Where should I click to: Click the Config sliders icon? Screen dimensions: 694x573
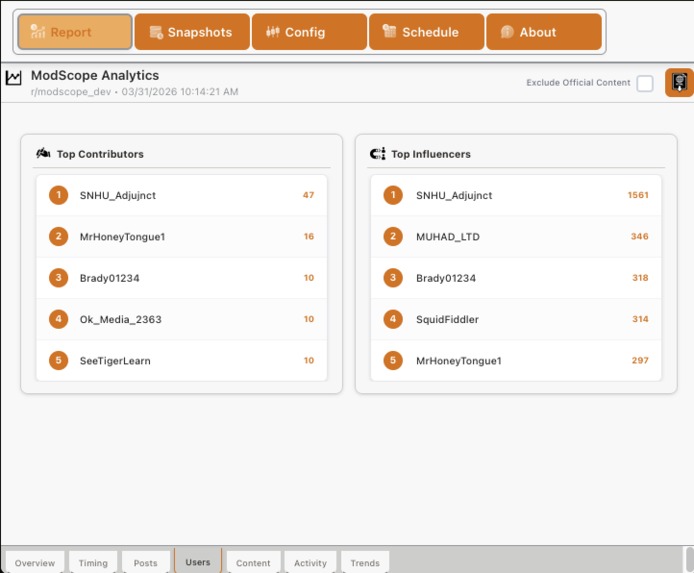coord(273,32)
